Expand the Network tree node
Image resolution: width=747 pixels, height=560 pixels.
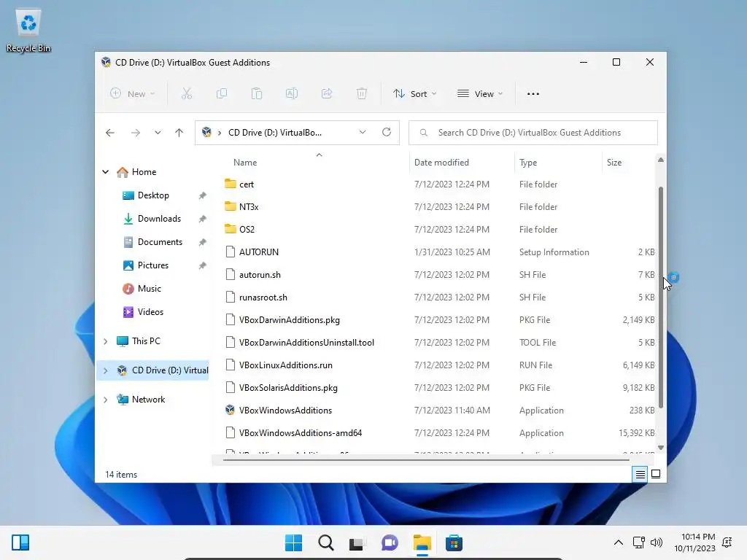[x=105, y=400]
